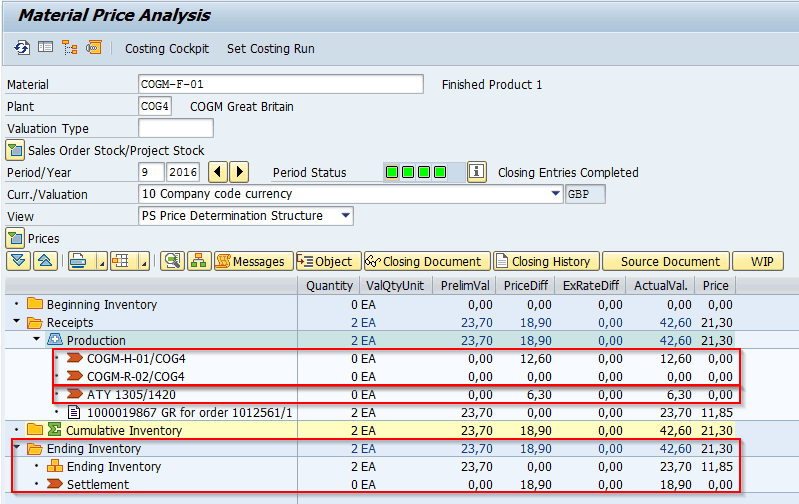The height and width of the screenshot is (504, 799).
Task: Click the Settlement orange arrow icon
Action: tap(55, 484)
